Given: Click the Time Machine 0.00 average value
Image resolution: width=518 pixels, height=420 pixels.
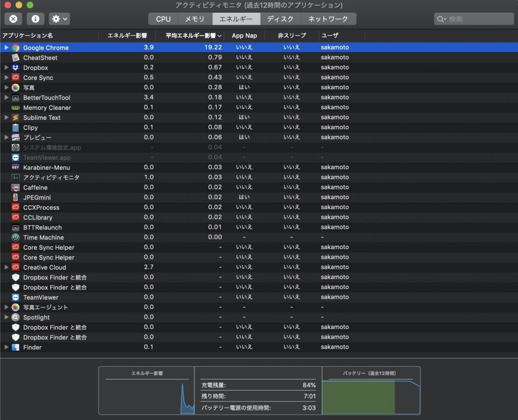Looking at the screenshot, I should pos(214,237).
